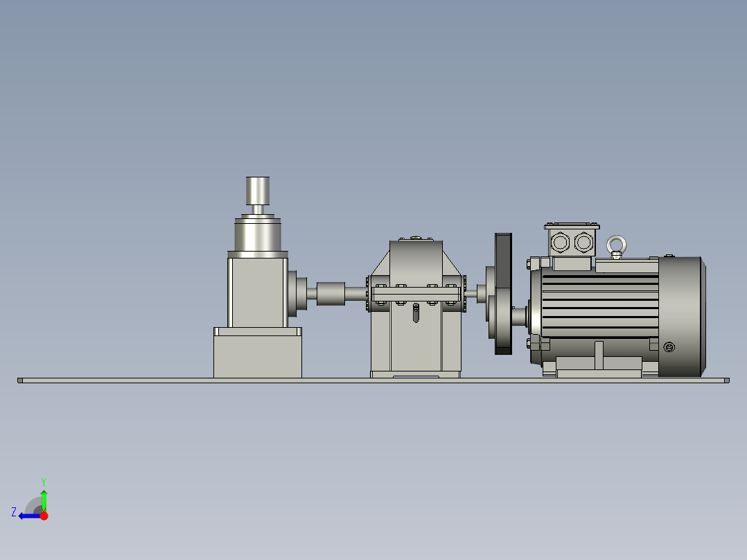
Task: Select the top vertical output shaft cylinder
Action: coord(258,191)
